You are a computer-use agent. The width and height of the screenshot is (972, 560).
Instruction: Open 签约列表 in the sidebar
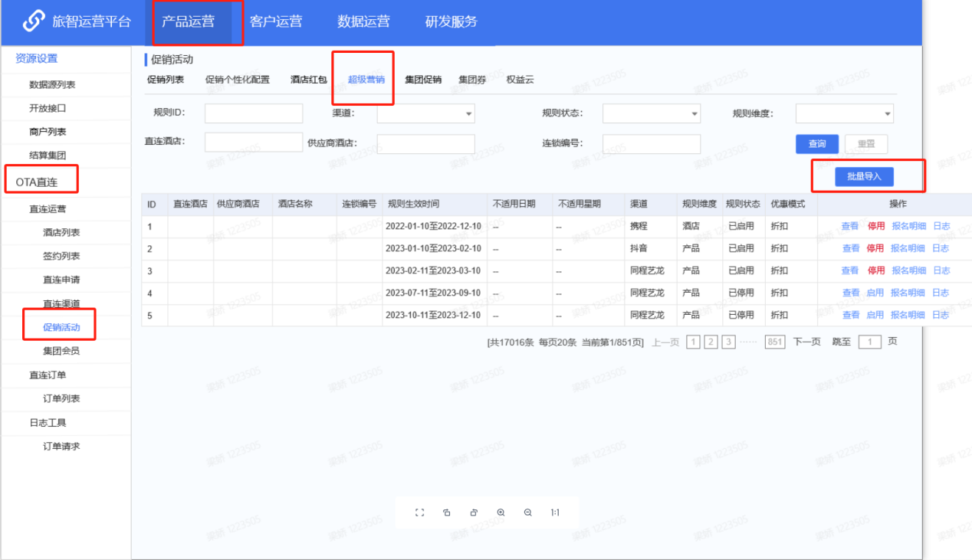61,256
